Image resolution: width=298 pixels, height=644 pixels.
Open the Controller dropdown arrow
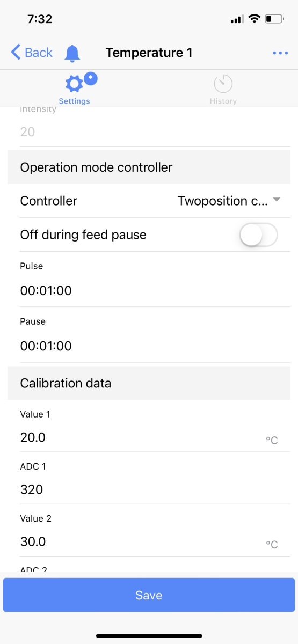click(x=277, y=200)
